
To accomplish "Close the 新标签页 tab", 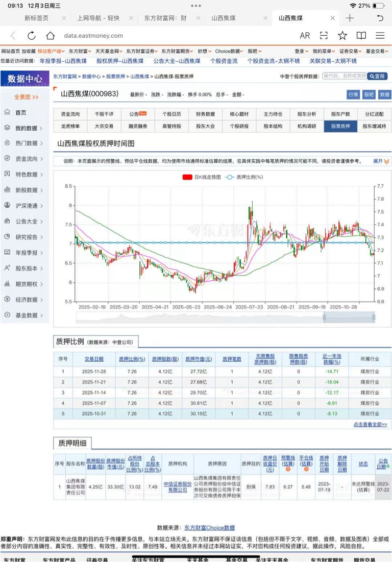I will 64,18.
